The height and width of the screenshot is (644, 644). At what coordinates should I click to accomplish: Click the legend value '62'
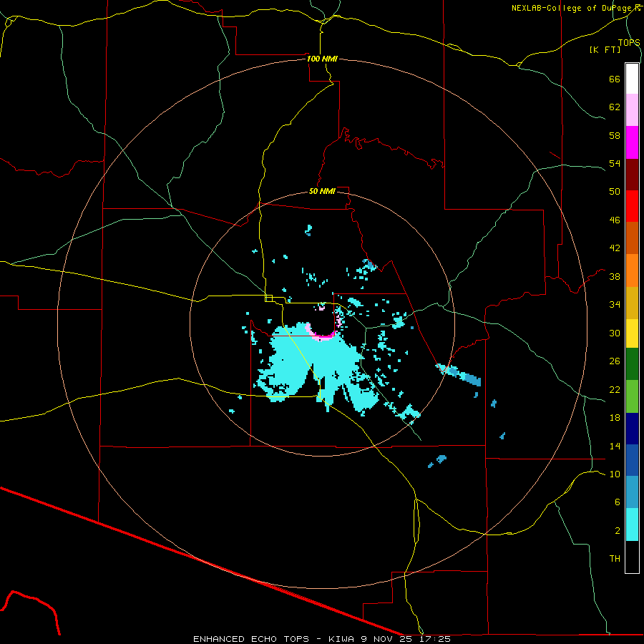pos(615,107)
